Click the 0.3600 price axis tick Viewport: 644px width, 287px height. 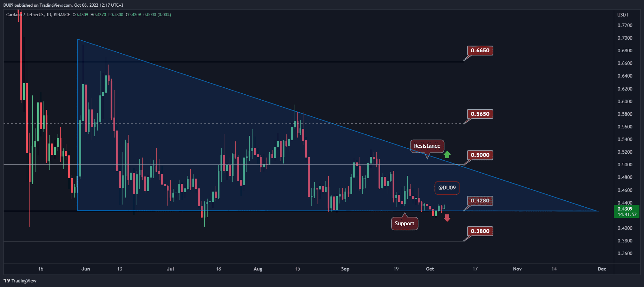point(625,254)
